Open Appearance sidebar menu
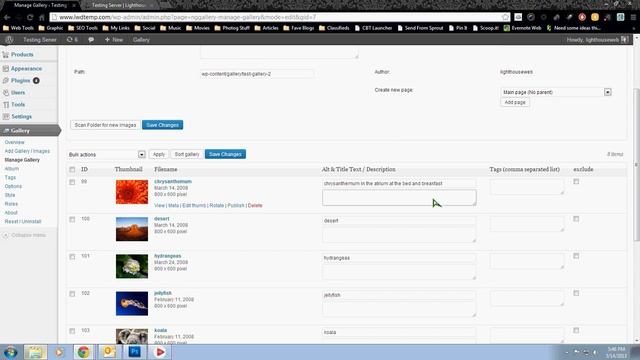Viewport: 640px width, 360px height. 26,69
